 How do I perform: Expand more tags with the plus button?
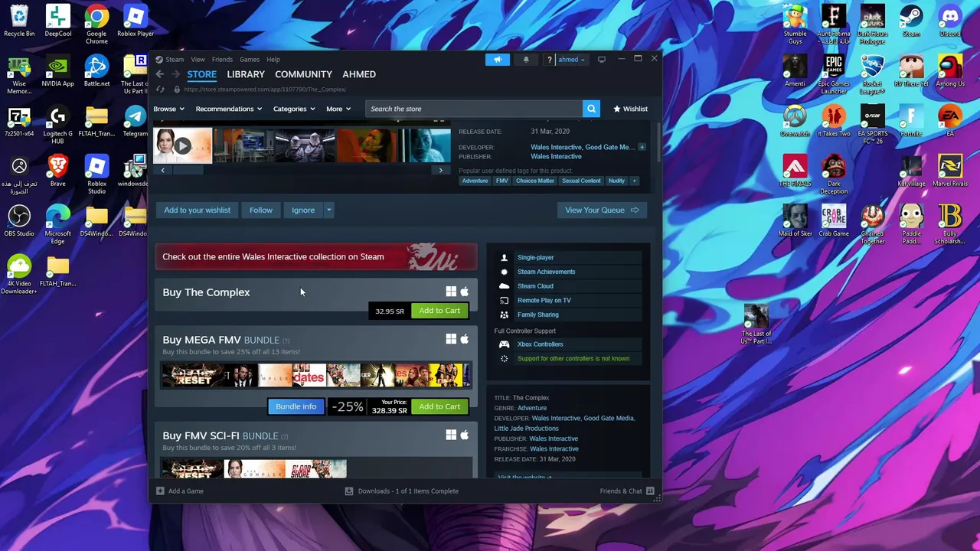pos(634,181)
